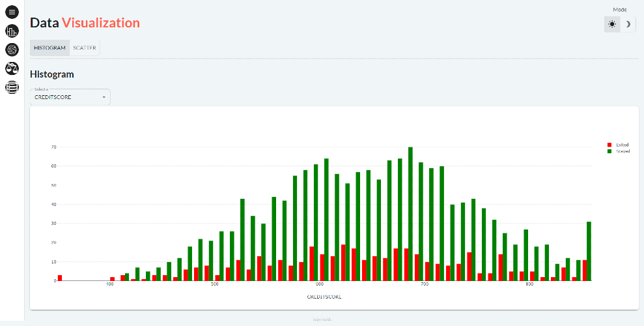Click the dropdown arrow beside CREDITSCORE
This screenshot has width=644, height=326.
point(104,97)
